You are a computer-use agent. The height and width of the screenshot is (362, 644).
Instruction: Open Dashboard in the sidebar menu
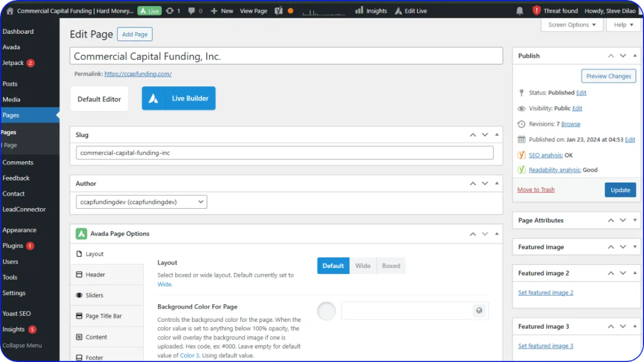[x=18, y=32]
